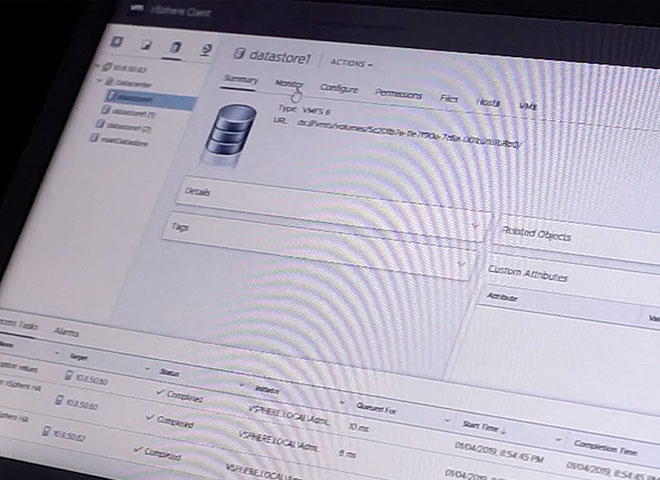The image size is (660, 480).
Task: Click the vCenter icon of the top tree node
Action: pos(107,67)
